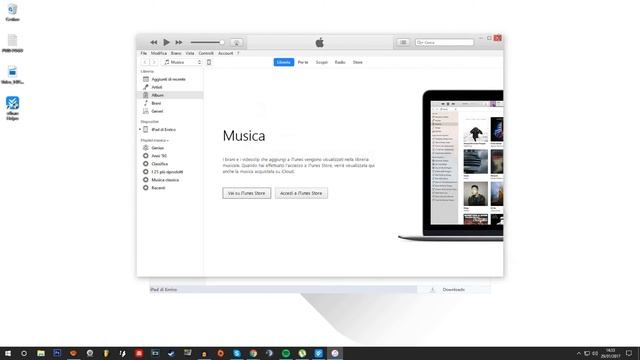Collapse the Playlist musica section header
The image size is (640, 360).
pyautogui.click(x=155, y=140)
